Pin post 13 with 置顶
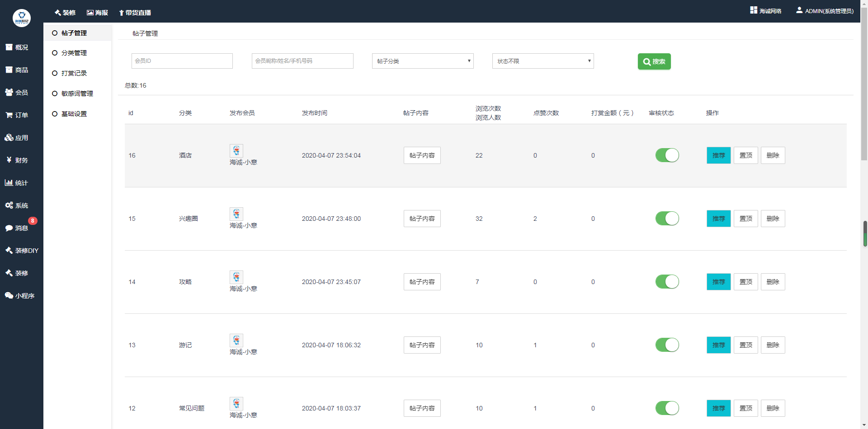The image size is (868, 429). (746, 345)
